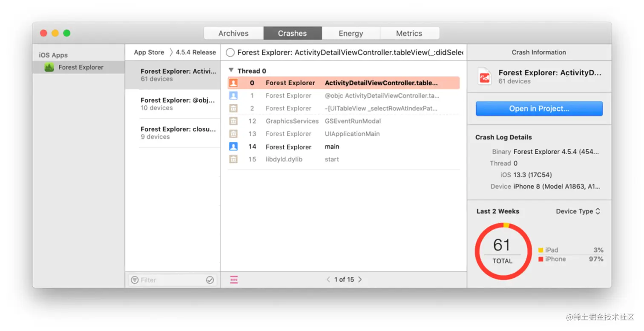
Task: Select the Crashes tab
Action: click(292, 33)
